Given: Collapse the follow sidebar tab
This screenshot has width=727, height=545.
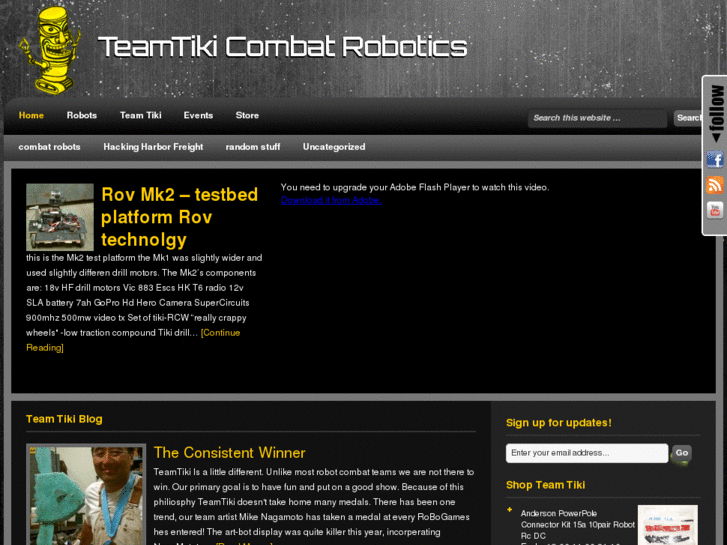Looking at the screenshot, I should point(716,113).
